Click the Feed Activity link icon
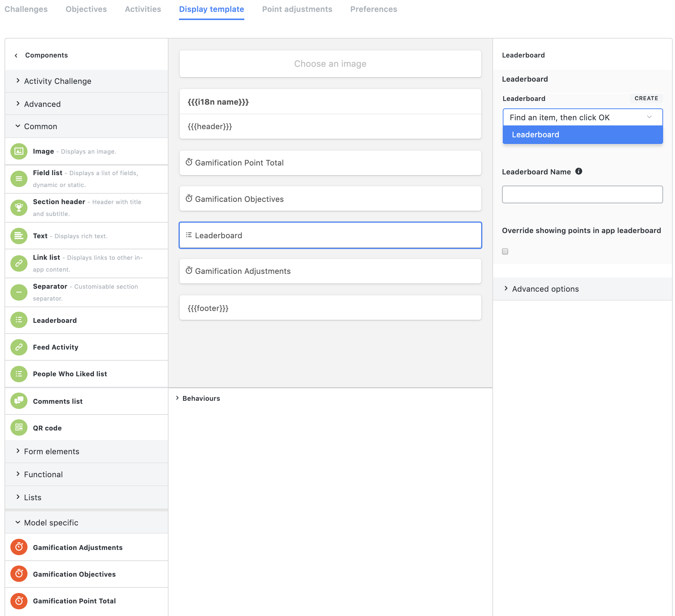675x616 pixels. point(19,347)
